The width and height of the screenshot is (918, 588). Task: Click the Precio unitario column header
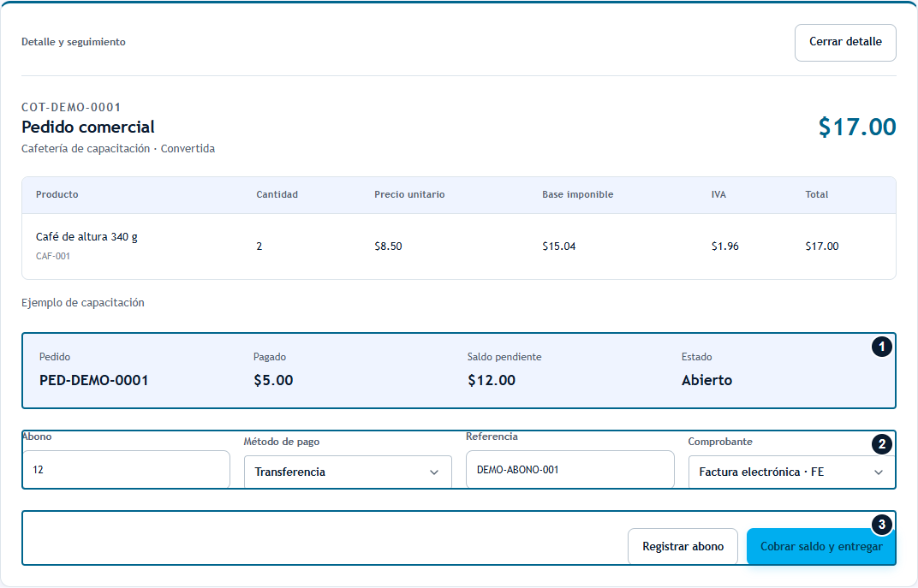coord(409,194)
